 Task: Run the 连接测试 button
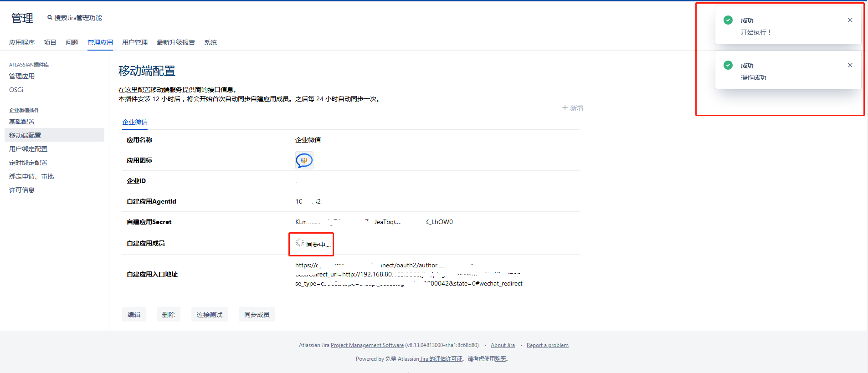point(210,315)
